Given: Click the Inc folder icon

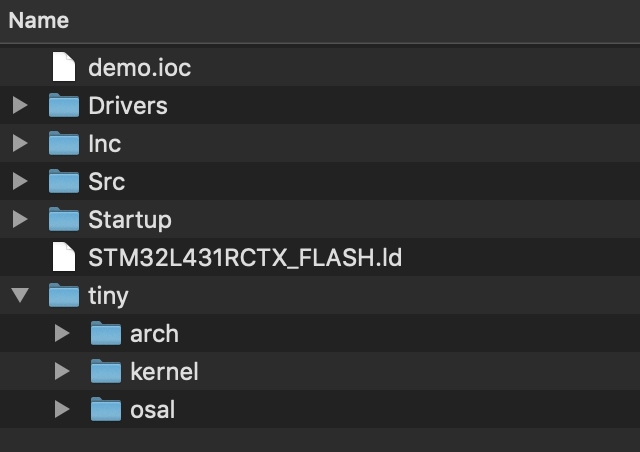Looking at the screenshot, I should [x=64, y=144].
